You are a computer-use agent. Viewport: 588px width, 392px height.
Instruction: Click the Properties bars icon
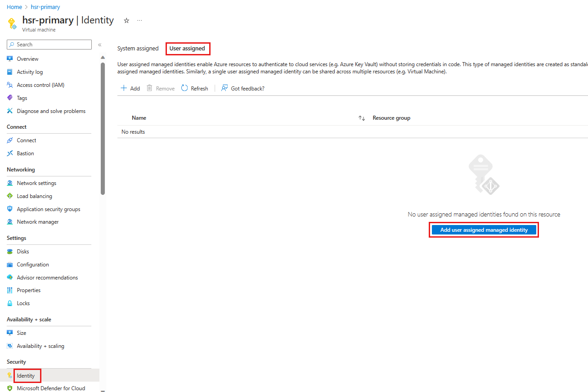pos(10,290)
